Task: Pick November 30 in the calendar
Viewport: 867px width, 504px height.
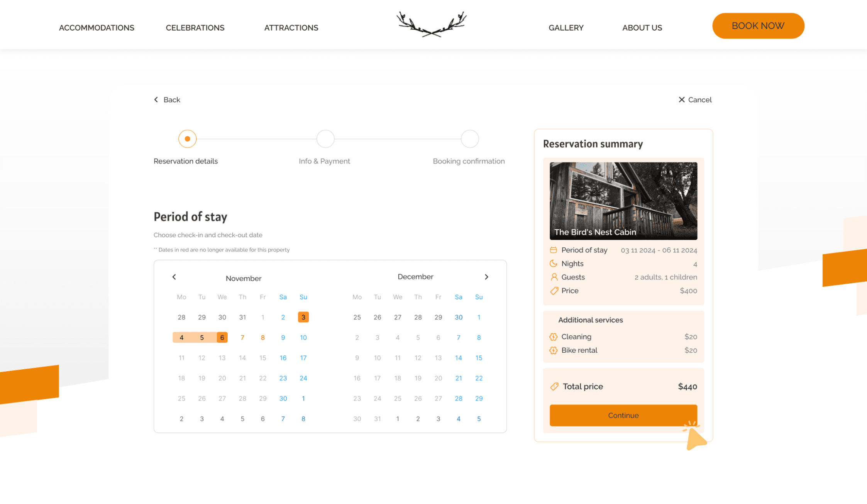Action: coord(283,398)
